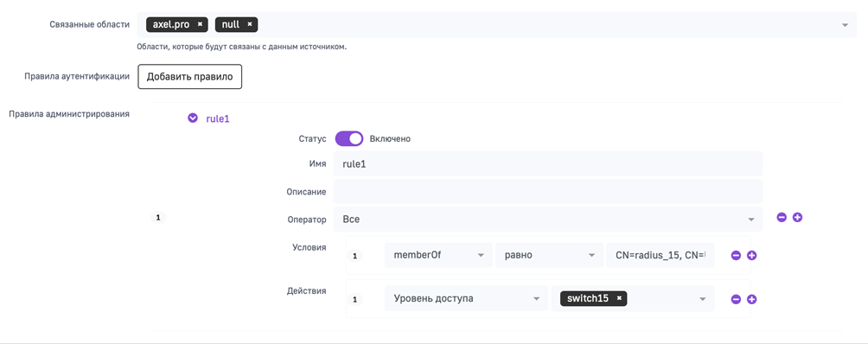Image resolution: width=868 pixels, height=344 pixels.
Task: Open the равно comparison dropdown
Action: tap(549, 255)
